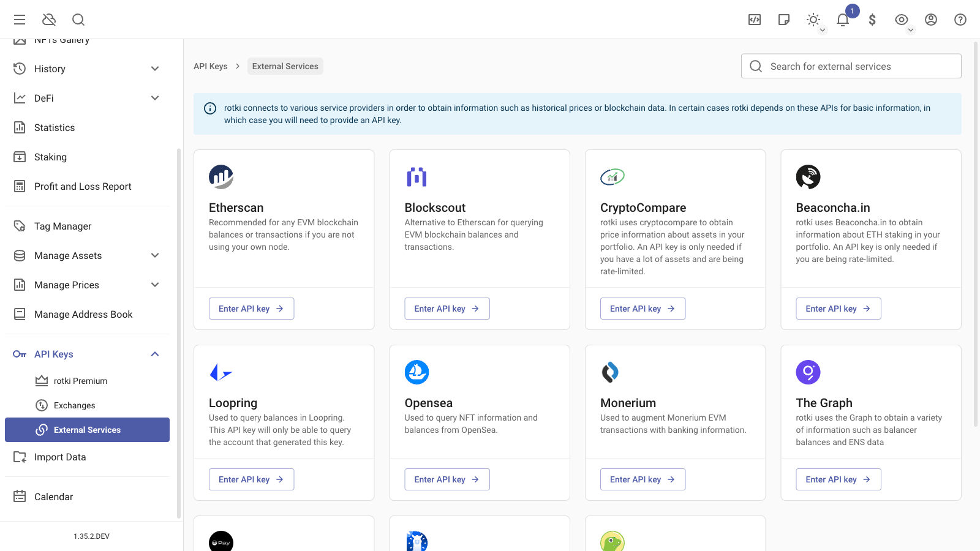Click the version text 1.35.2.DEV
This screenshot has height=551, width=980.
click(92, 536)
